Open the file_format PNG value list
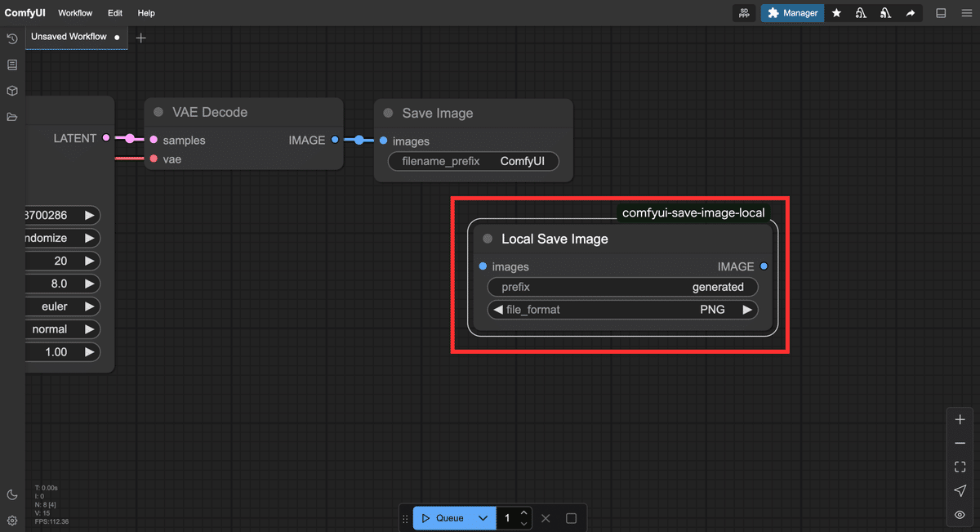 [622, 310]
